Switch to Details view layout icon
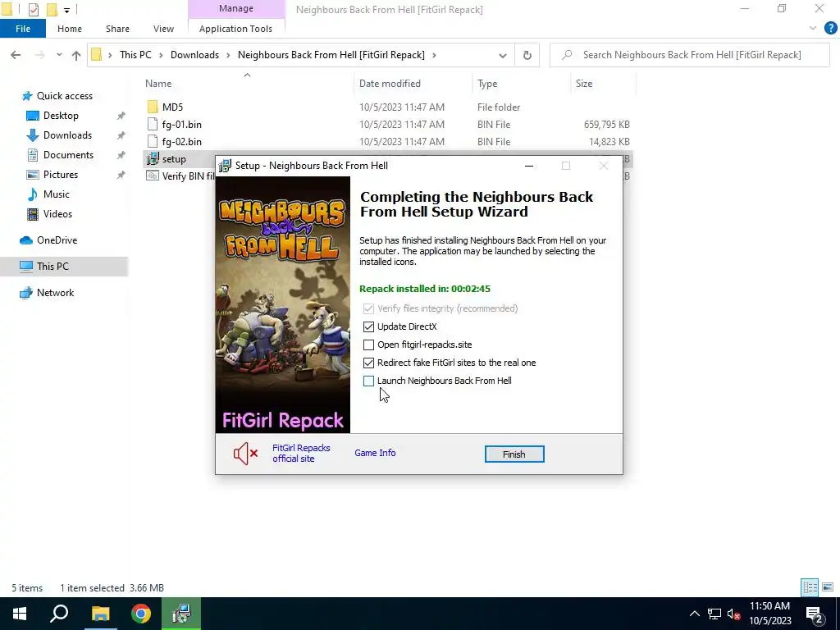This screenshot has height=630, width=840. (x=810, y=587)
